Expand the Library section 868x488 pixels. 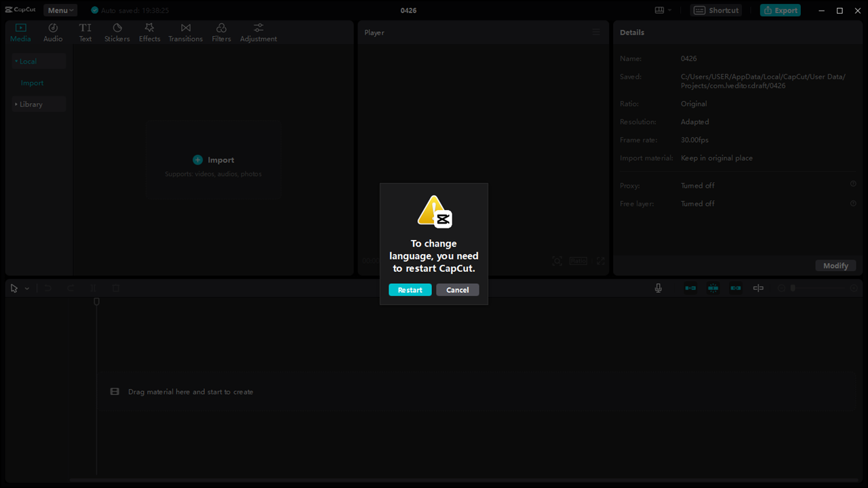39,104
